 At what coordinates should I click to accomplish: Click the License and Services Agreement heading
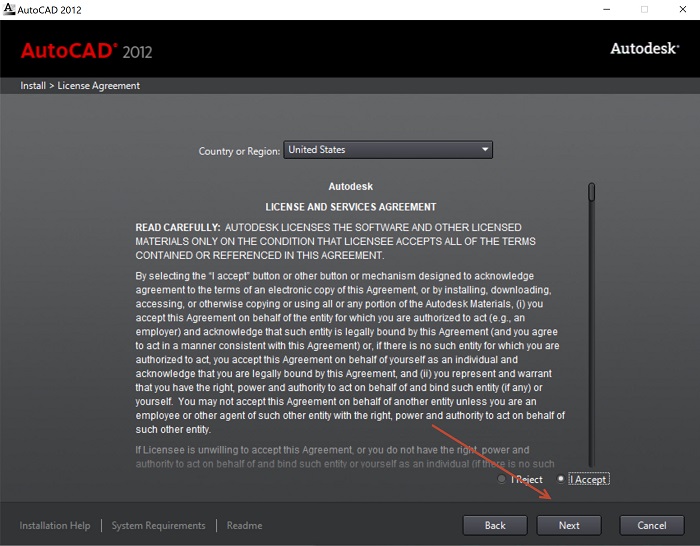[350, 207]
